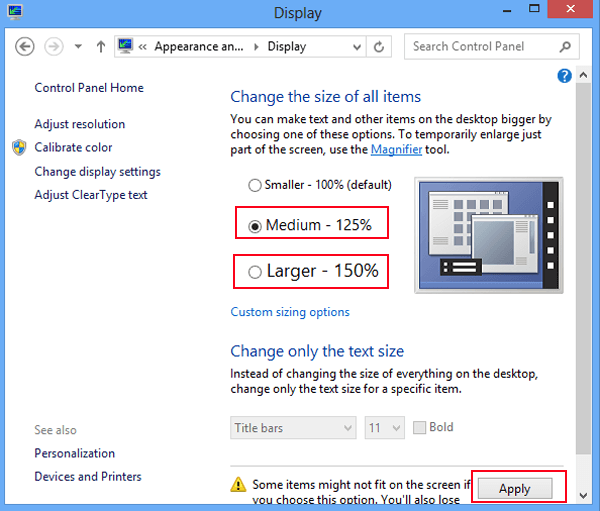Click the desktop preview image
Viewport: 600px width, 511px height.
[x=489, y=235]
